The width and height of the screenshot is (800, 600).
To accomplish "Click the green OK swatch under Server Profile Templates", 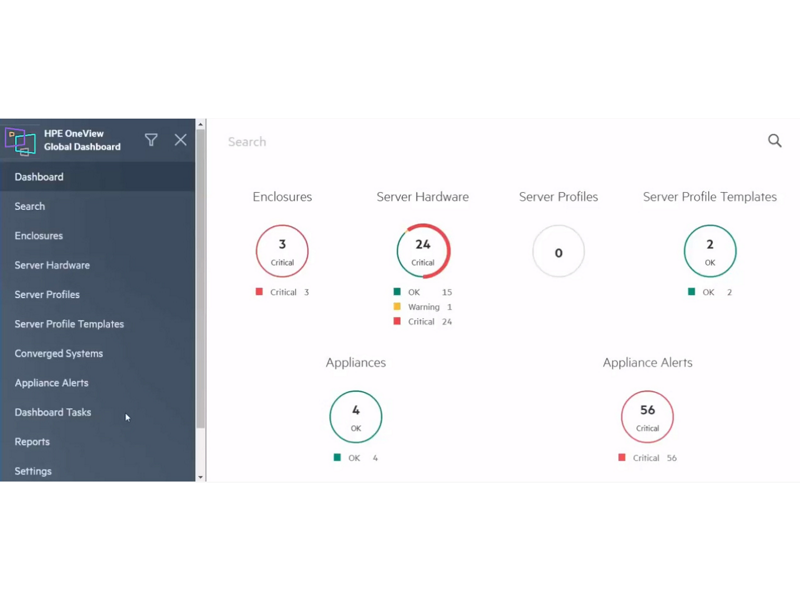I will coord(691,292).
